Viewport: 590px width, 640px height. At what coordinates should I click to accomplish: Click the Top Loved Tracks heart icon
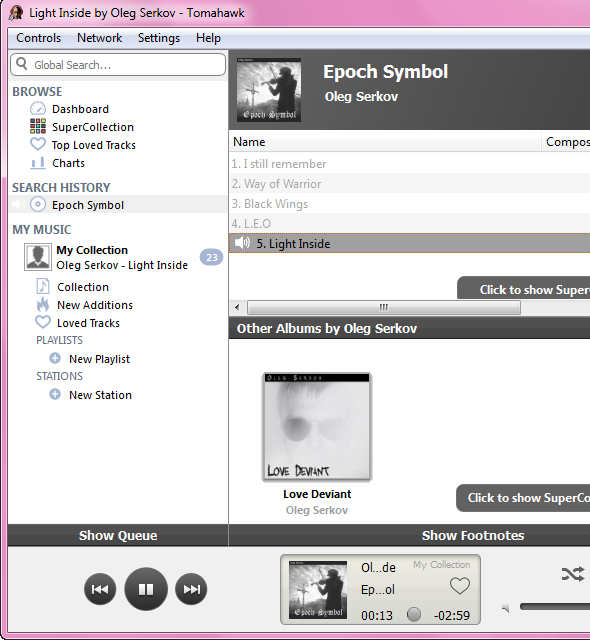coord(38,144)
